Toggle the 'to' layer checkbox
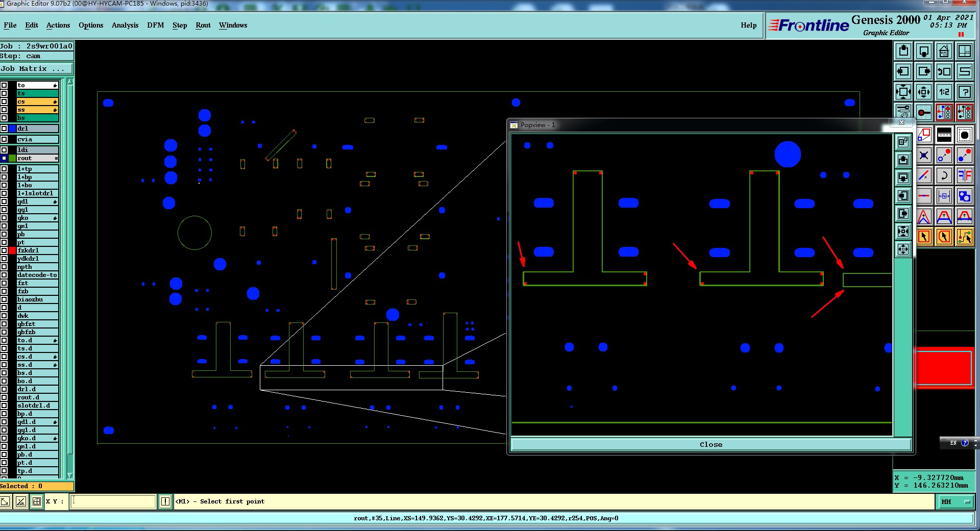The image size is (980, 531). pyautogui.click(x=4, y=85)
